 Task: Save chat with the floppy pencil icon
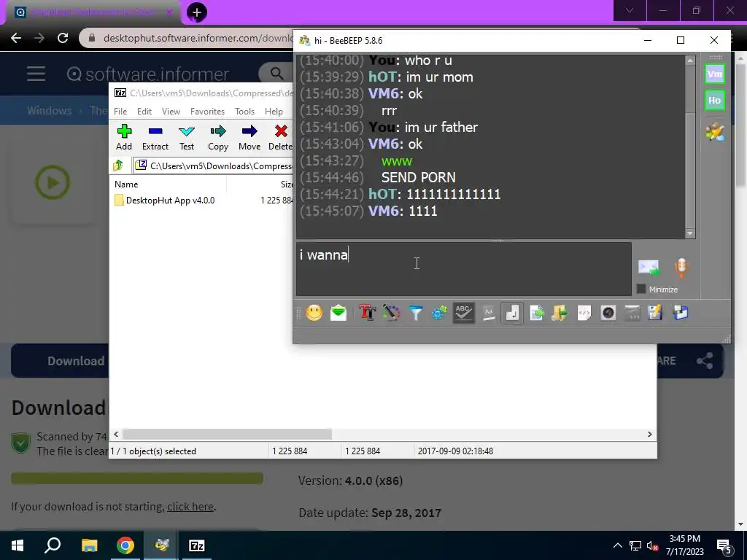coord(656,313)
